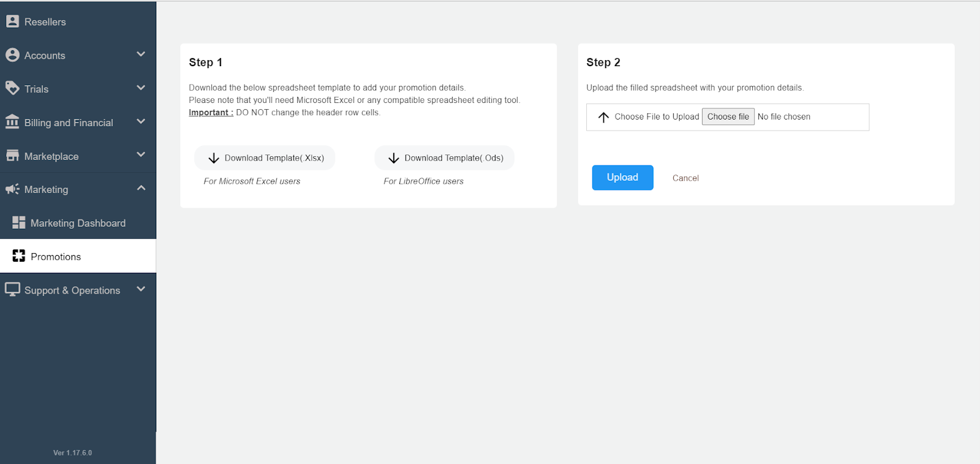Click Choose file to pick spreadsheet
Image resolution: width=980 pixels, height=464 pixels.
click(728, 117)
